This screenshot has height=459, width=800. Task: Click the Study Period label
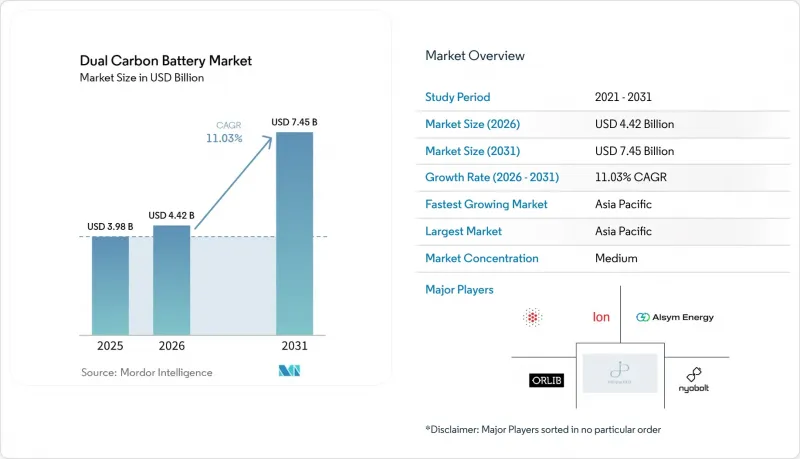[458, 97]
